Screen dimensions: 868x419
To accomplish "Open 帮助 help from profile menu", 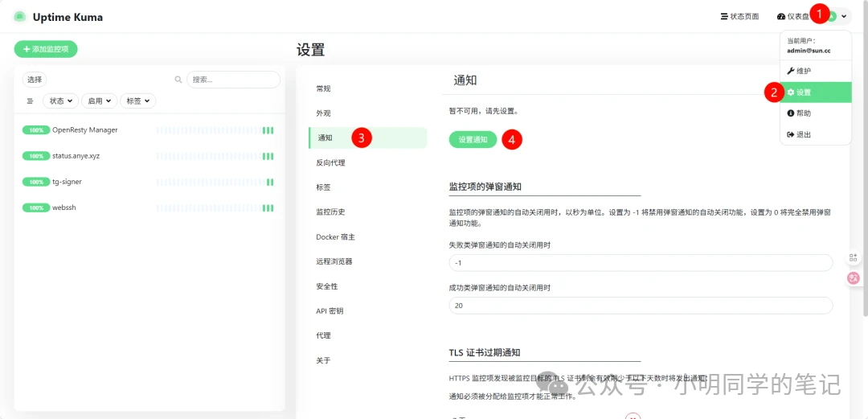I will [x=816, y=113].
